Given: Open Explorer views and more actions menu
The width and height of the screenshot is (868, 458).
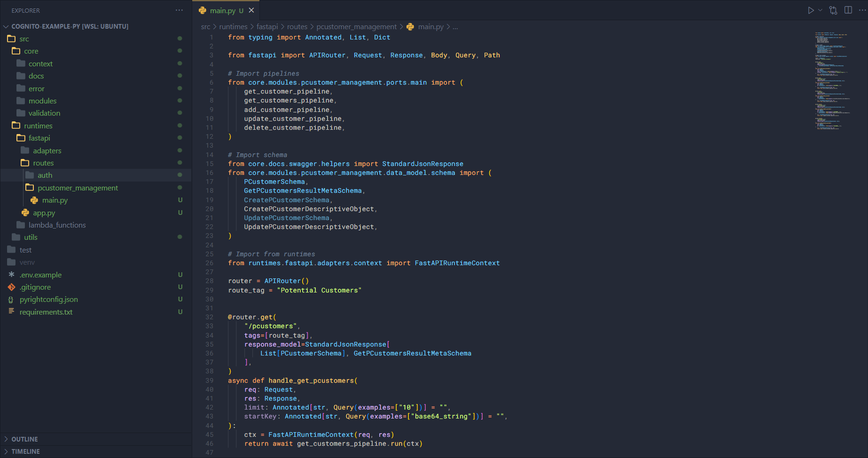Looking at the screenshot, I should pyautogui.click(x=179, y=10).
